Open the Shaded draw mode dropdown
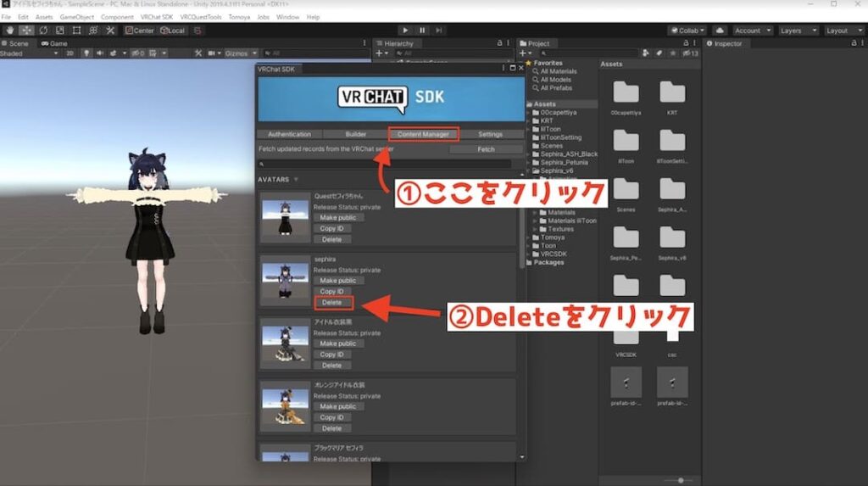This screenshot has height=486, width=868. pyautogui.click(x=30, y=53)
